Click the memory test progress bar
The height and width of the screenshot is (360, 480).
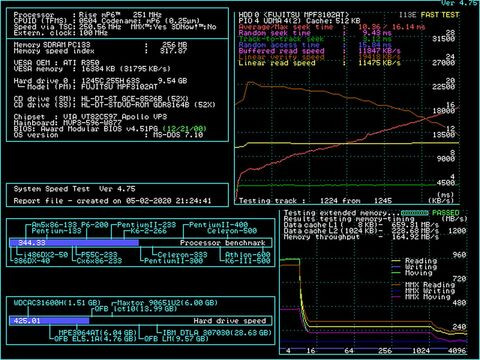coord(415,213)
